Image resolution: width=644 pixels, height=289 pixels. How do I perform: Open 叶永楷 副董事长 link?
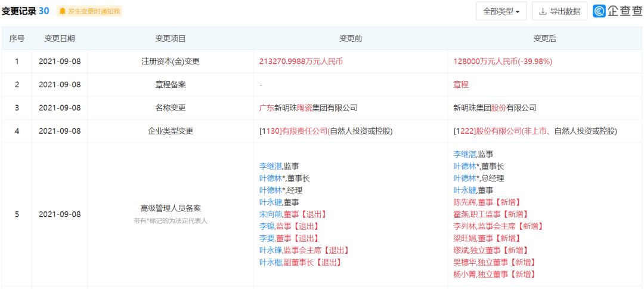click(270, 262)
